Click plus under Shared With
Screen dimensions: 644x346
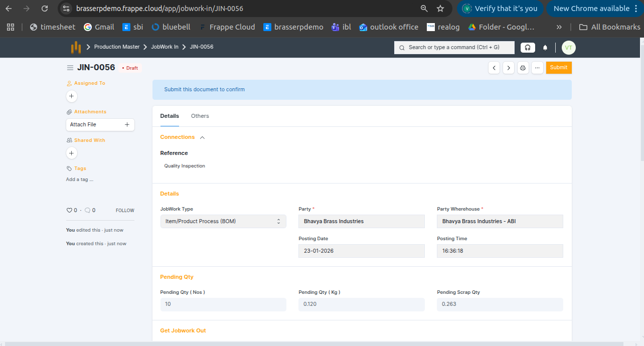coord(72,153)
